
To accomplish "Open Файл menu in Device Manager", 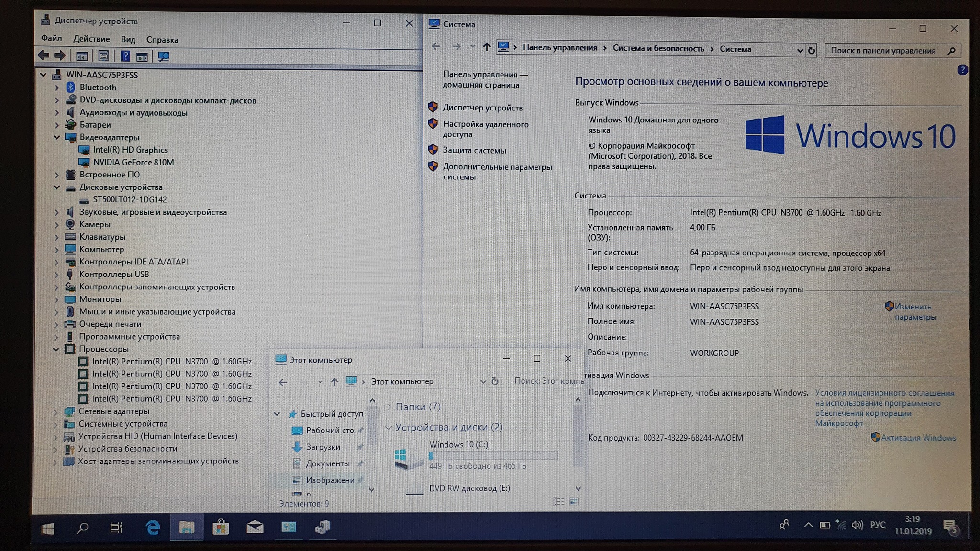I will coord(51,38).
